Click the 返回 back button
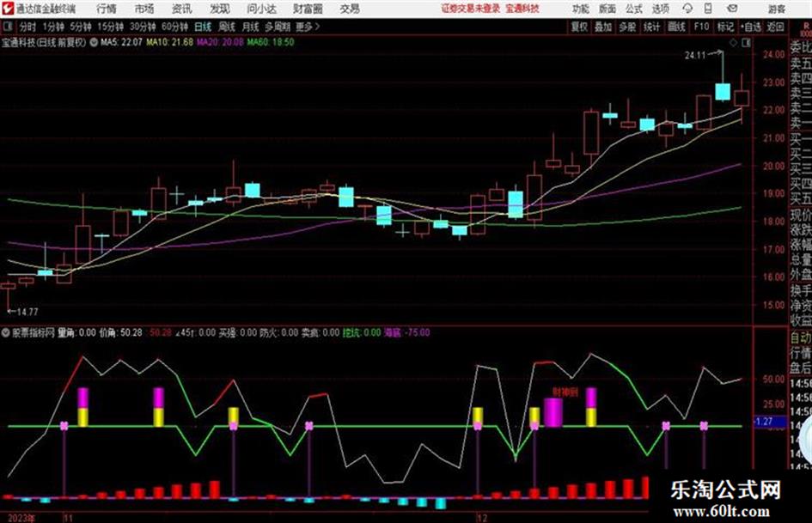 775,27
